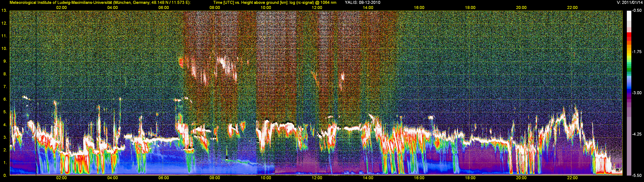Image resolution: width=644 pixels, height=182 pixels.
Task: Click the 1. height axis label
Action: click(x=5, y=163)
